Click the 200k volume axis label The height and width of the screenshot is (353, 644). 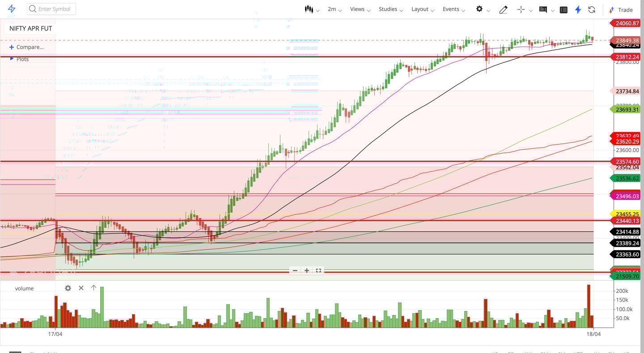pos(622,291)
